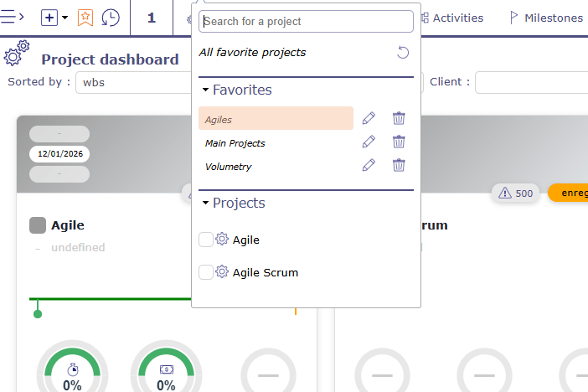Focus the Search for a project field
Viewport: 588px width, 392px height.
coord(307,21)
